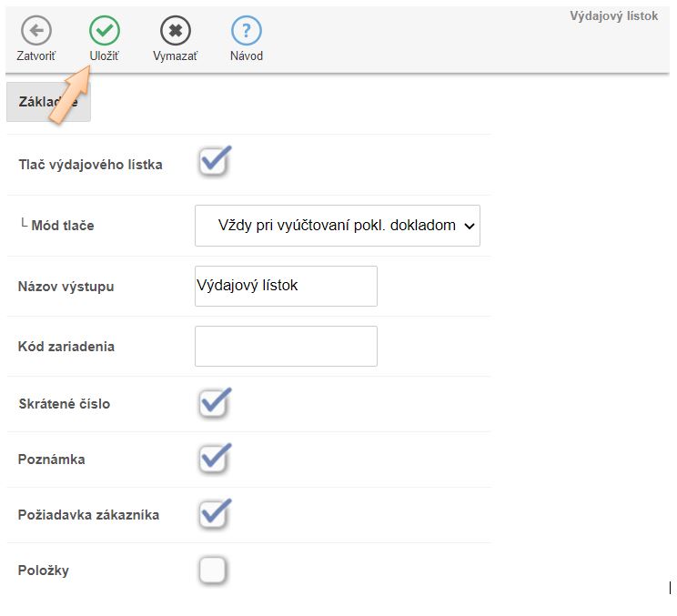Untick the Požiadavka zákazníka checkbox
This screenshot has width=677, height=616.
(213, 514)
